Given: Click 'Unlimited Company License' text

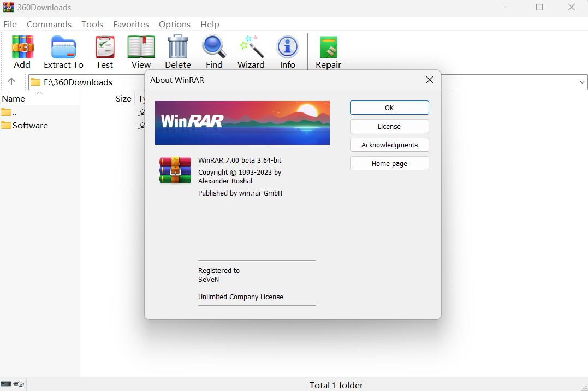Looking at the screenshot, I should [x=241, y=297].
